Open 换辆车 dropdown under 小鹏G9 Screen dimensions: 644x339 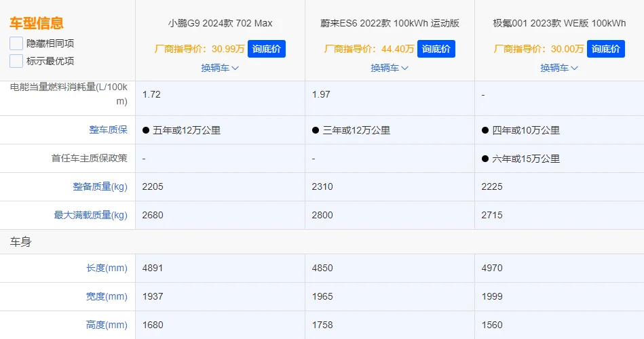pos(220,68)
